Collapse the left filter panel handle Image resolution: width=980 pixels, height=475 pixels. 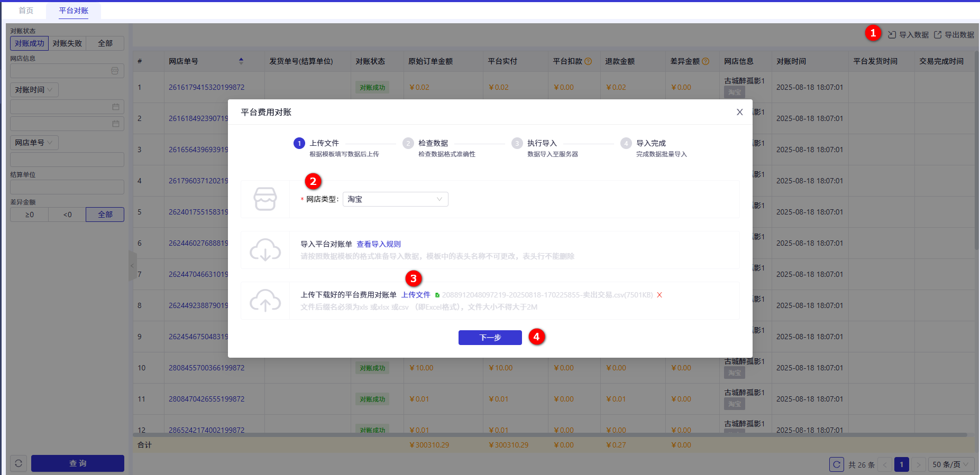[x=133, y=265]
